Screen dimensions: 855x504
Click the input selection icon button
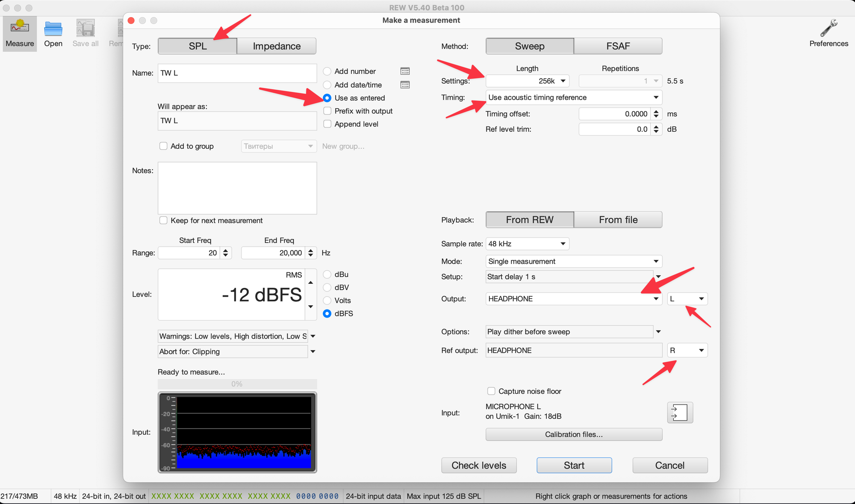(x=679, y=413)
